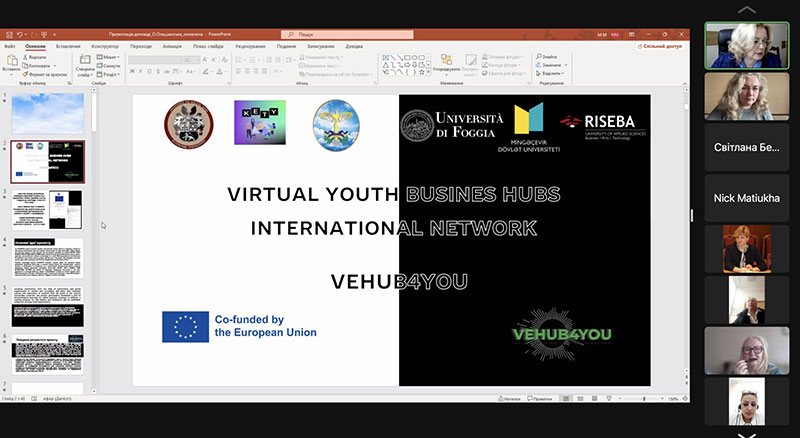Screen dimensions: 800x438
Task: Click the Increase font size icon
Action: (x=205, y=60)
